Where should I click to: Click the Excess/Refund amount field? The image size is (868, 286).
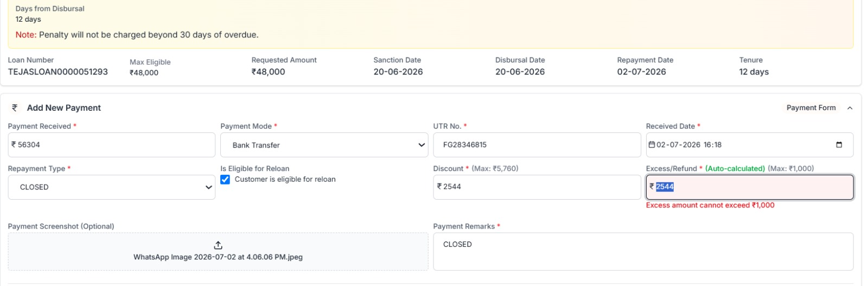click(x=749, y=187)
